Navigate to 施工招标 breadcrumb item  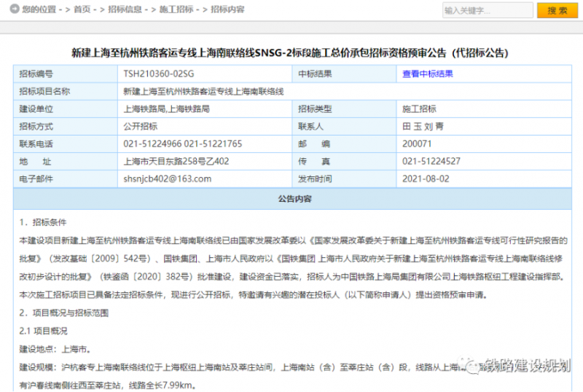(x=176, y=10)
